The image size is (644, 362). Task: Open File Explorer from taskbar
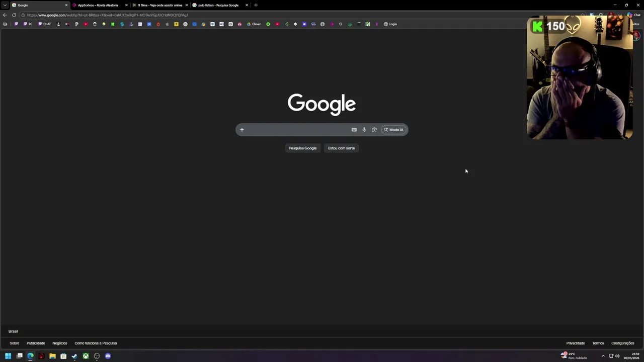[x=52, y=356]
